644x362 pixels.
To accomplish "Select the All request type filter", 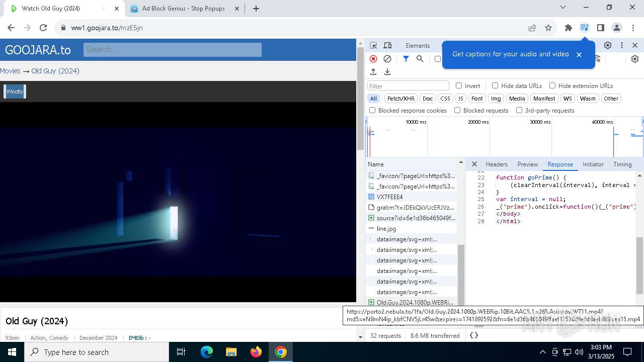I will 373,99.
